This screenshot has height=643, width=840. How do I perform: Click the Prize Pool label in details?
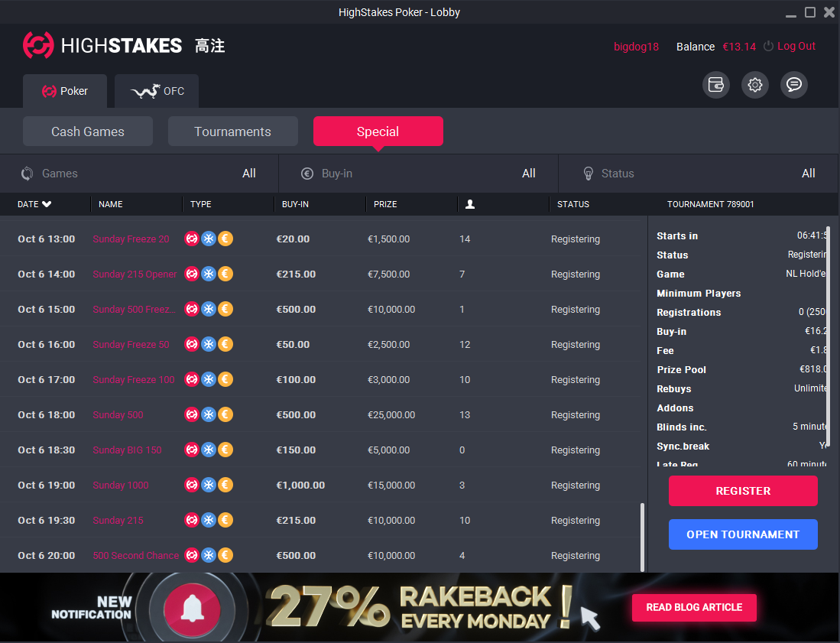tap(682, 370)
